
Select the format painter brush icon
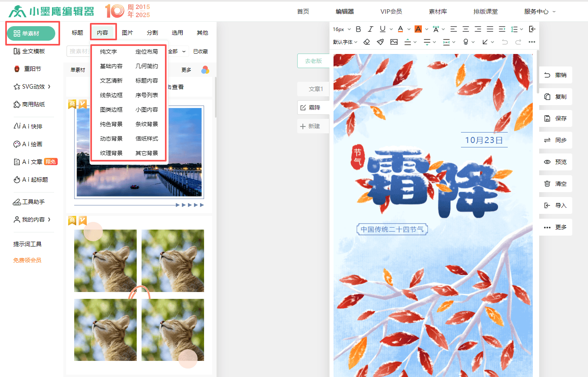[x=380, y=42]
